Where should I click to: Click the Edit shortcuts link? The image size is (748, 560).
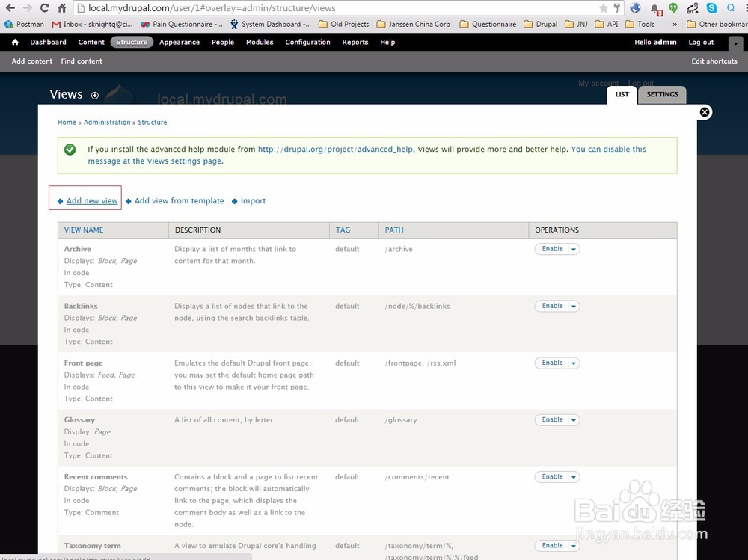(714, 61)
